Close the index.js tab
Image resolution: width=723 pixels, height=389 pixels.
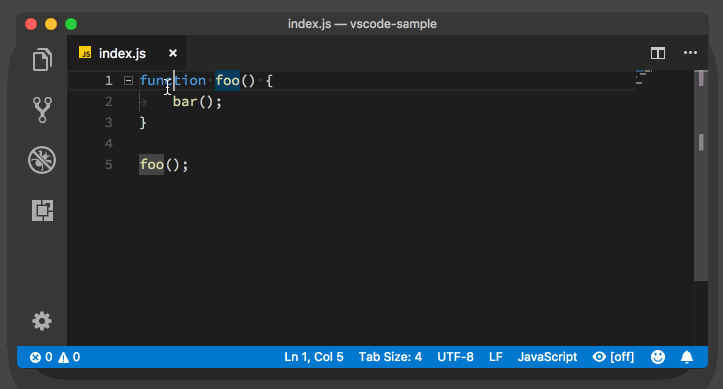[x=173, y=53]
